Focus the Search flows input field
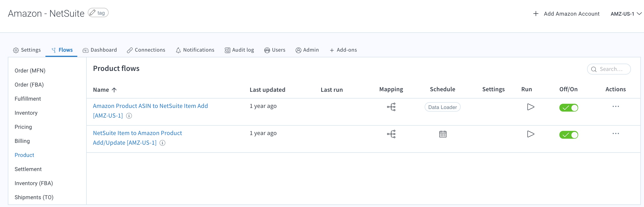Image resolution: width=644 pixels, height=207 pixels. click(609, 69)
